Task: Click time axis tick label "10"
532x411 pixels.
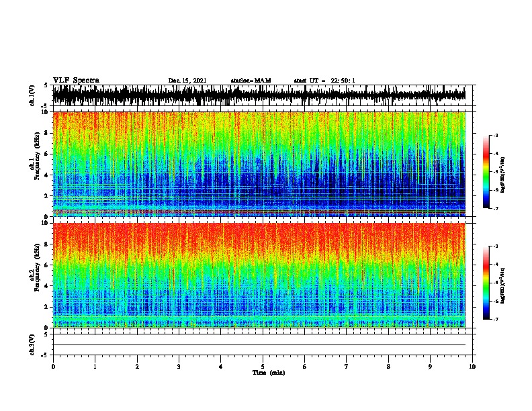Action: [472, 367]
